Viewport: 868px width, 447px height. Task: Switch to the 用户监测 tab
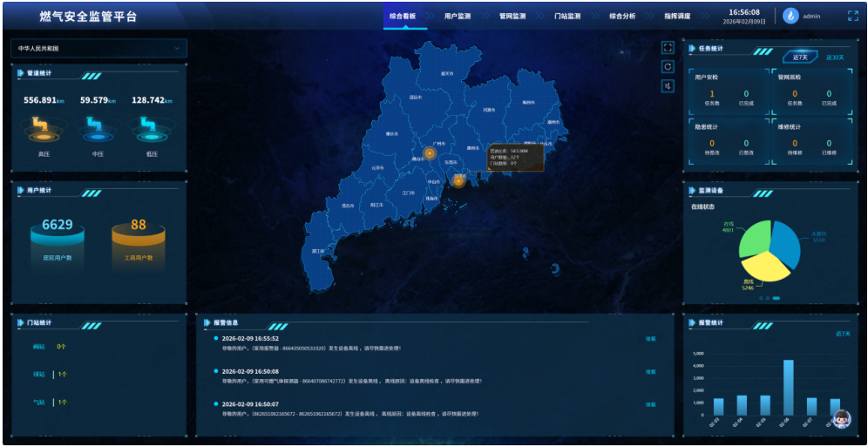coord(457,16)
